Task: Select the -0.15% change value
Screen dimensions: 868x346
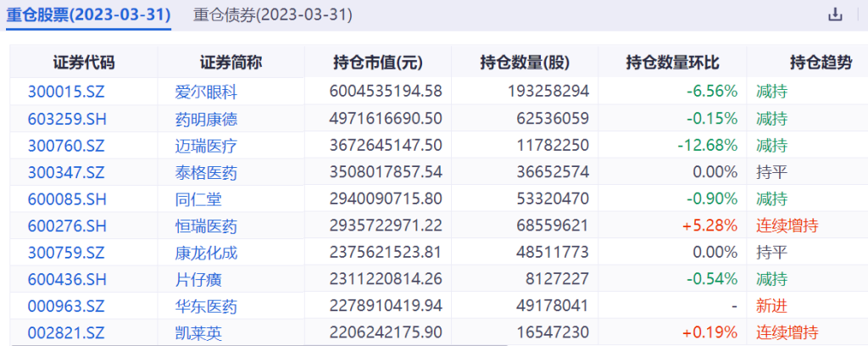Action: click(x=712, y=119)
